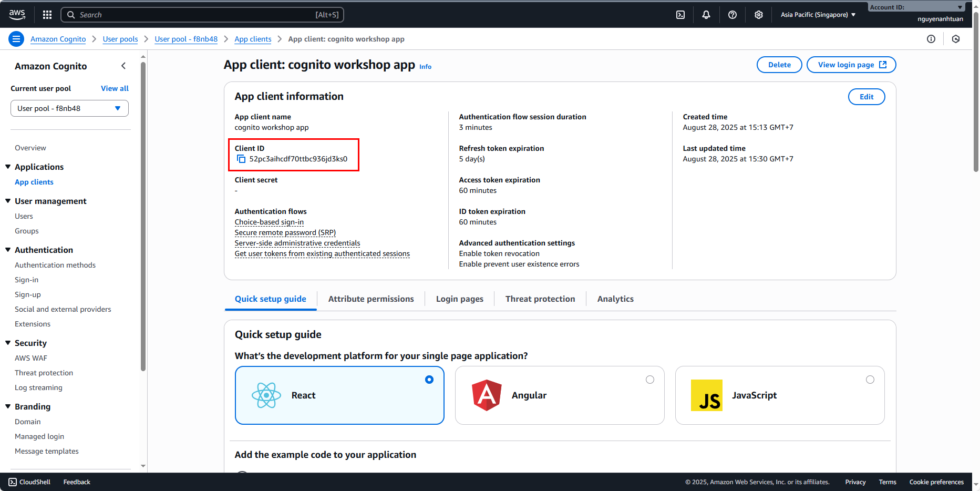Switch to the Login pages tab

460,299
